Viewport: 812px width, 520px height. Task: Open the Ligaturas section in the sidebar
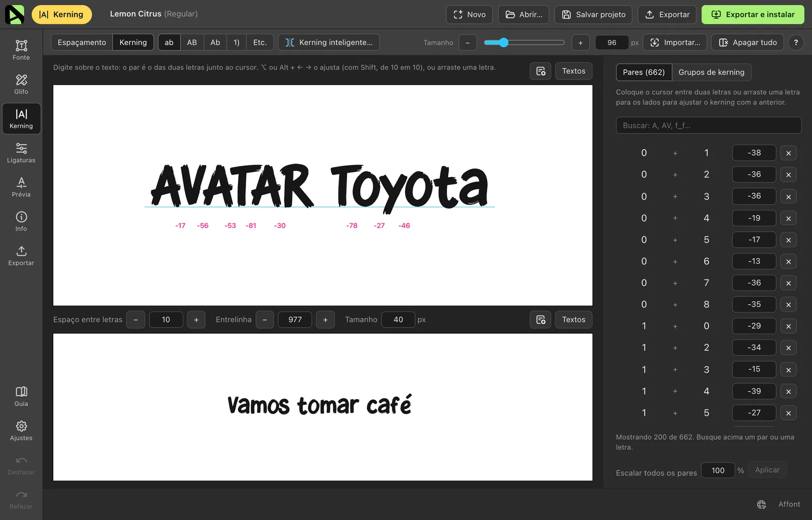[21, 153]
